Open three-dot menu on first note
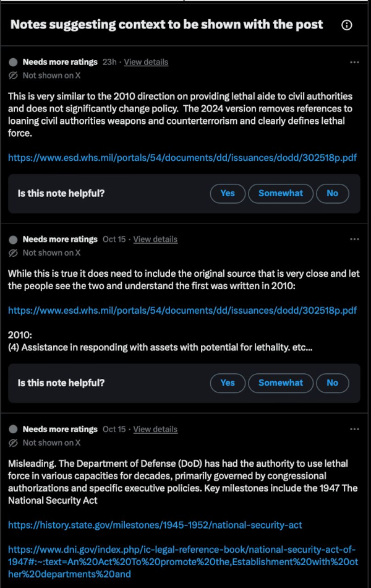This screenshot has height=588, width=371. pos(354,63)
